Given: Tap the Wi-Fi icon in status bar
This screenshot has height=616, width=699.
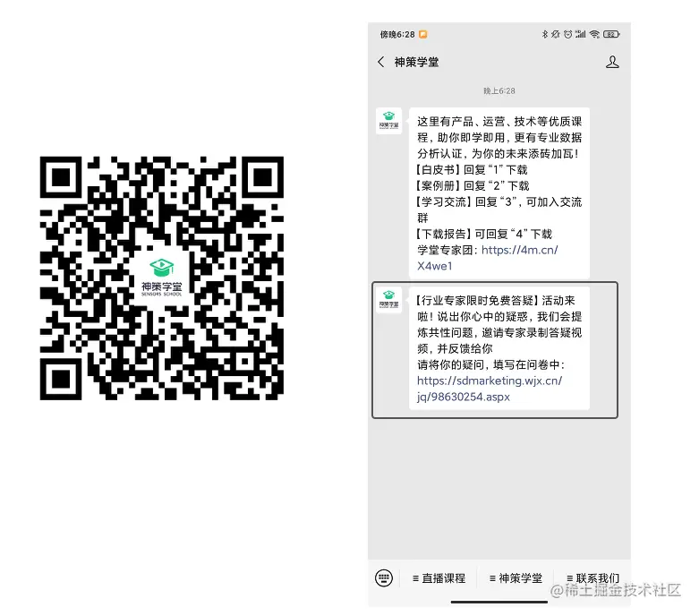Looking at the screenshot, I should click(594, 34).
